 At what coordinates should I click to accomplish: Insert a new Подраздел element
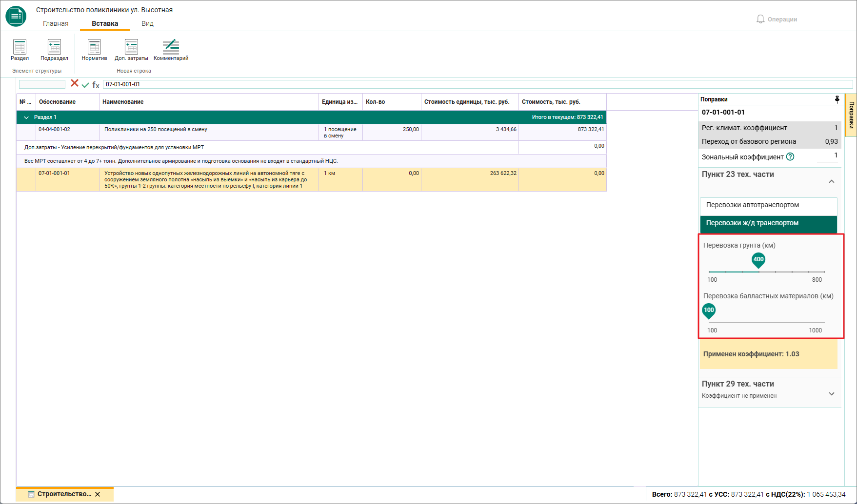click(54, 50)
